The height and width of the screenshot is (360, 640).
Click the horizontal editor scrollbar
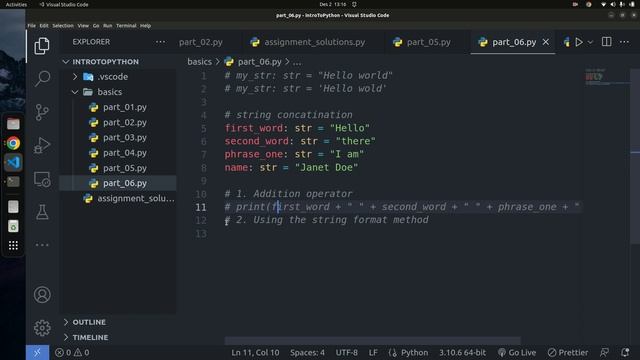(x=372, y=341)
